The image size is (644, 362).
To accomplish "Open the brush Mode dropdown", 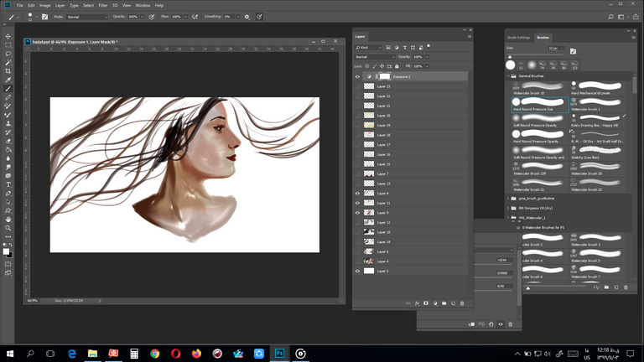I will (x=87, y=17).
